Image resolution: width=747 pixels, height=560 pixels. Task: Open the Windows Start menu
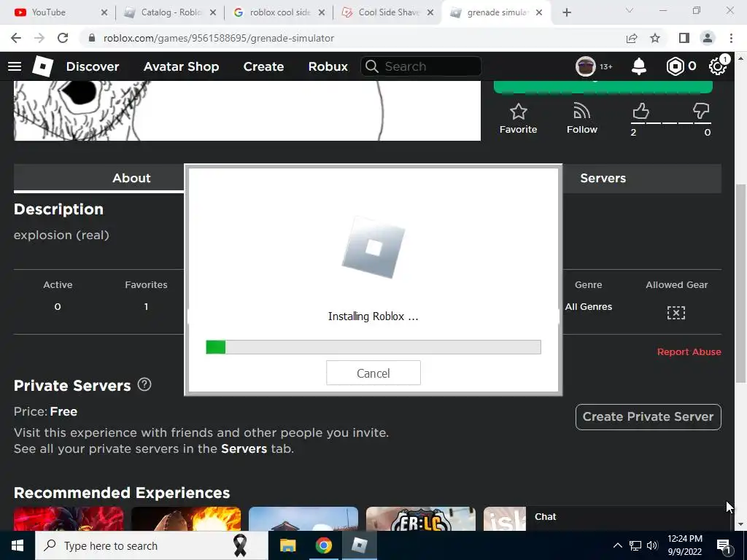[18, 545]
